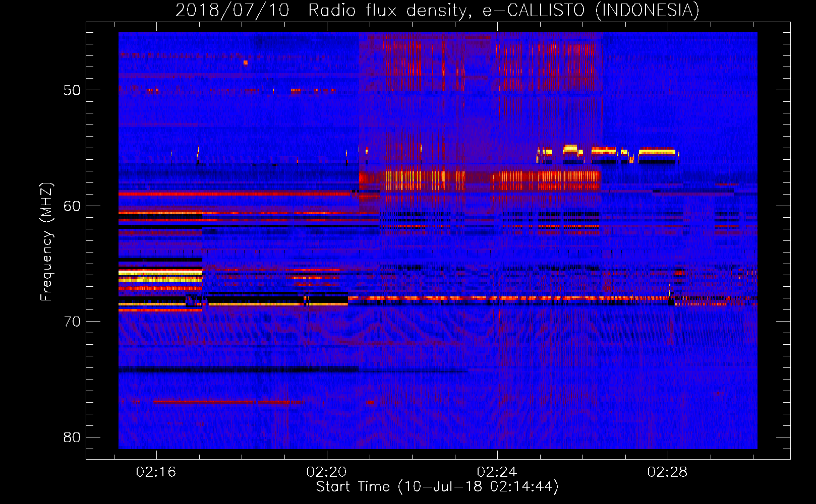This screenshot has height=504, width=816.
Task: Click the 02:28 time tick label
Action: (668, 472)
